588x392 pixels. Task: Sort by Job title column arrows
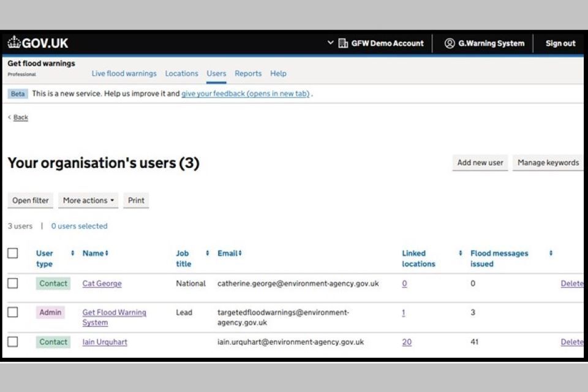(x=208, y=254)
